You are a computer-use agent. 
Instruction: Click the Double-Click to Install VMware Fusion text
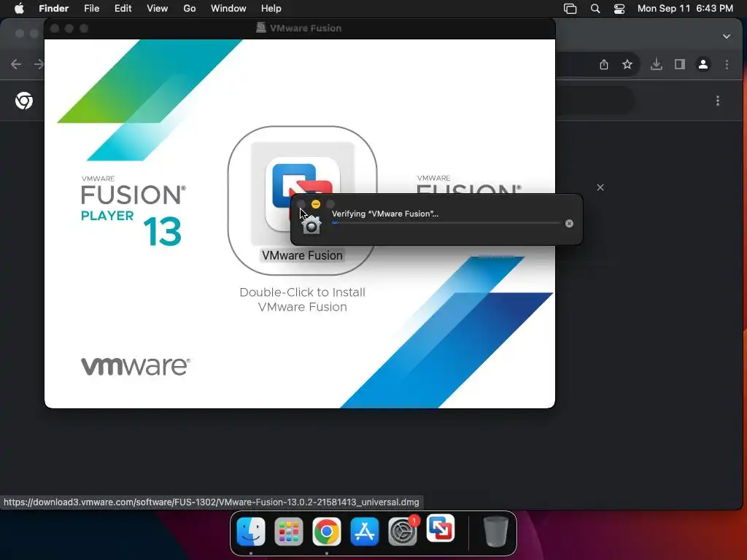tap(303, 300)
